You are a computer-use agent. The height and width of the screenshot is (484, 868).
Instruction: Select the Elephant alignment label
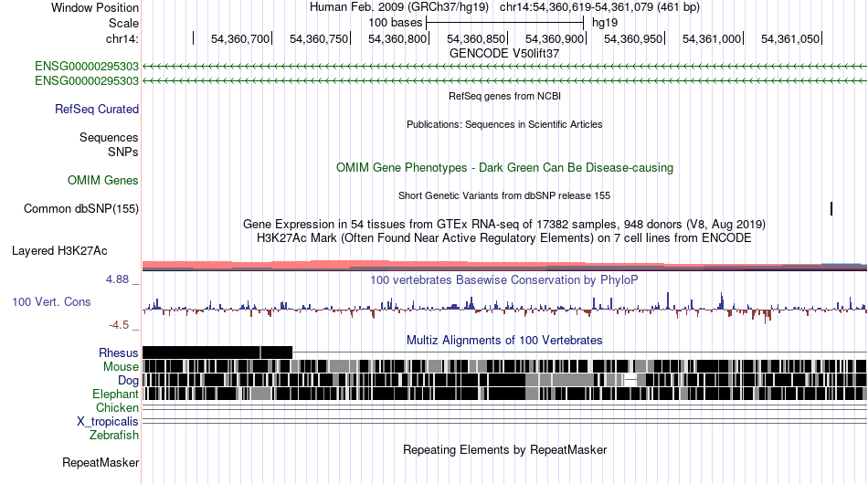pyautogui.click(x=115, y=394)
